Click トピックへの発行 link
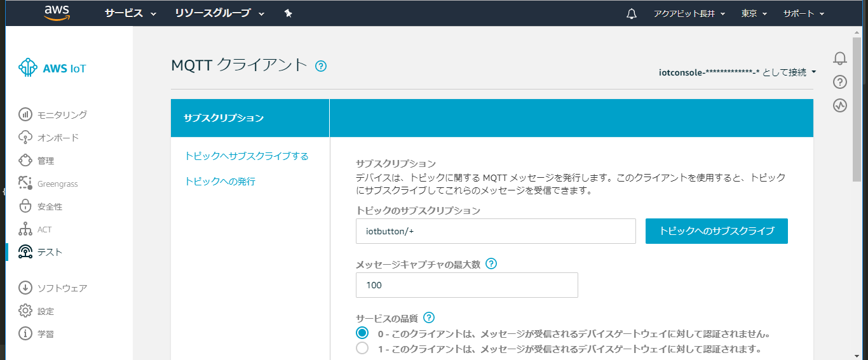Screen dimensions: 868x360 point(220,181)
